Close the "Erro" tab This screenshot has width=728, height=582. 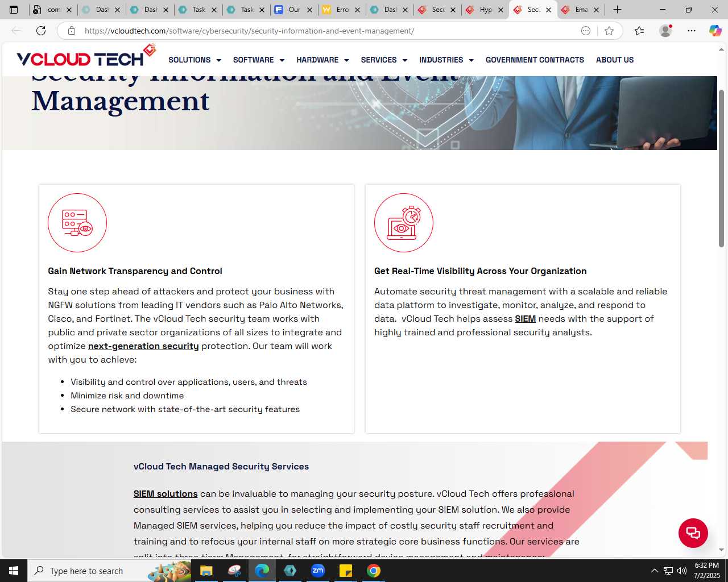[358, 10]
